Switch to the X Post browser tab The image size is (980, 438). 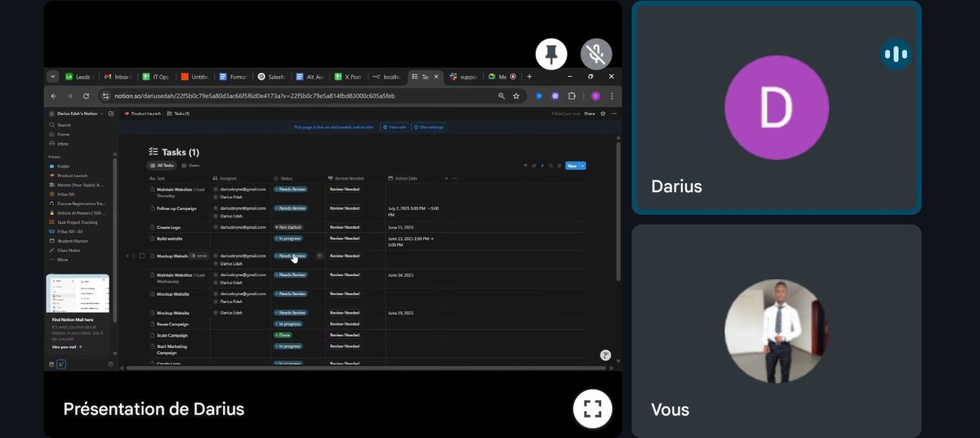click(349, 77)
